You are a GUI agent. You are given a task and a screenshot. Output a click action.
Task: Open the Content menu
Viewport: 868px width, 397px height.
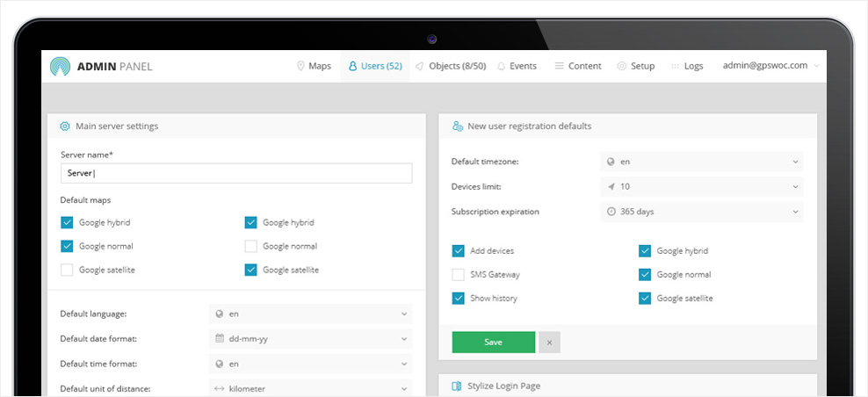pyautogui.click(x=578, y=67)
